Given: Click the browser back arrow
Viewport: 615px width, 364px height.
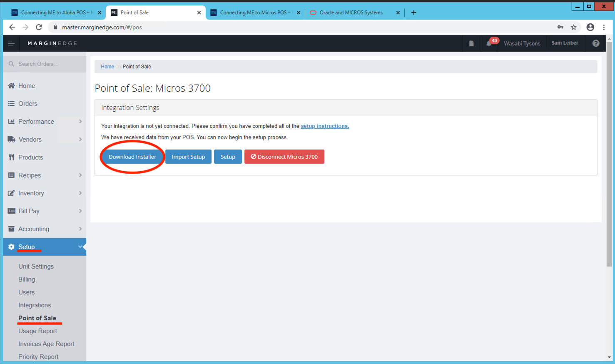Looking at the screenshot, I should tap(12, 27).
